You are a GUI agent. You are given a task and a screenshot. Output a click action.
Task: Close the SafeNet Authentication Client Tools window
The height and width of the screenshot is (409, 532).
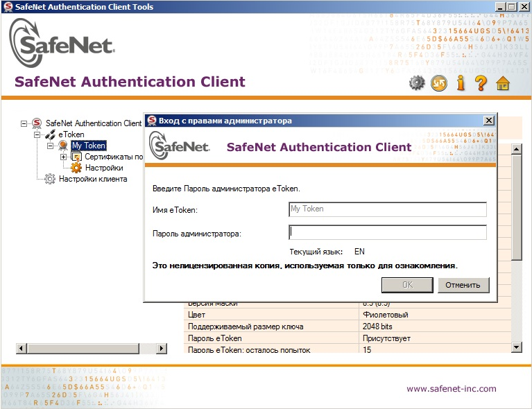click(x=524, y=6)
